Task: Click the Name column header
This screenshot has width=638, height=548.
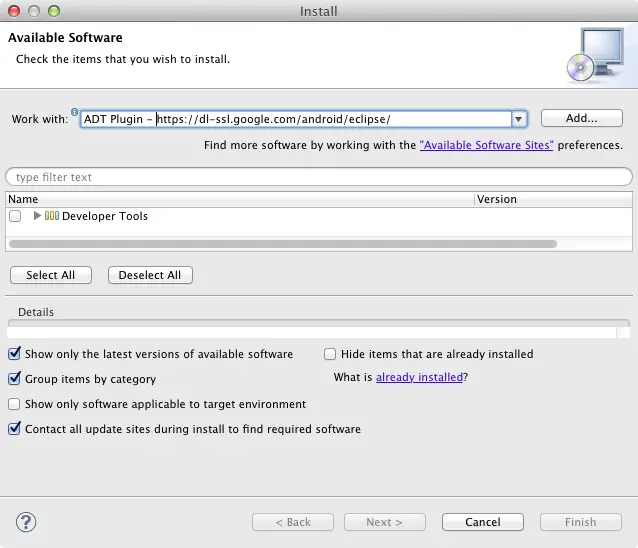Action: coord(240,199)
